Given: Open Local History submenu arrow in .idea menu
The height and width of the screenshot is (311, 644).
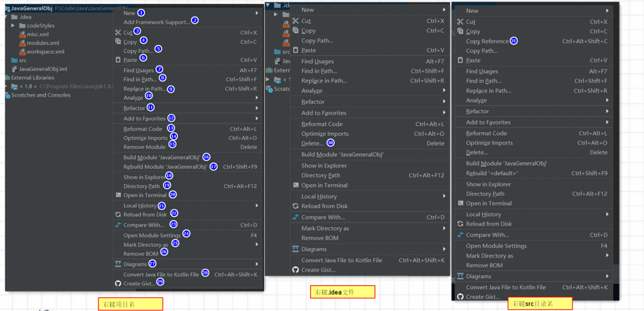Looking at the screenshot, I should [444, 196].
